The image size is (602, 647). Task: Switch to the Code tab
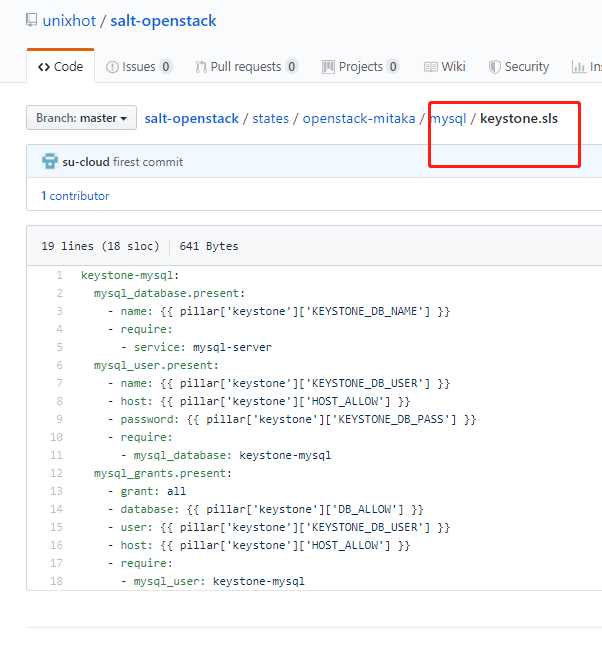61,66
